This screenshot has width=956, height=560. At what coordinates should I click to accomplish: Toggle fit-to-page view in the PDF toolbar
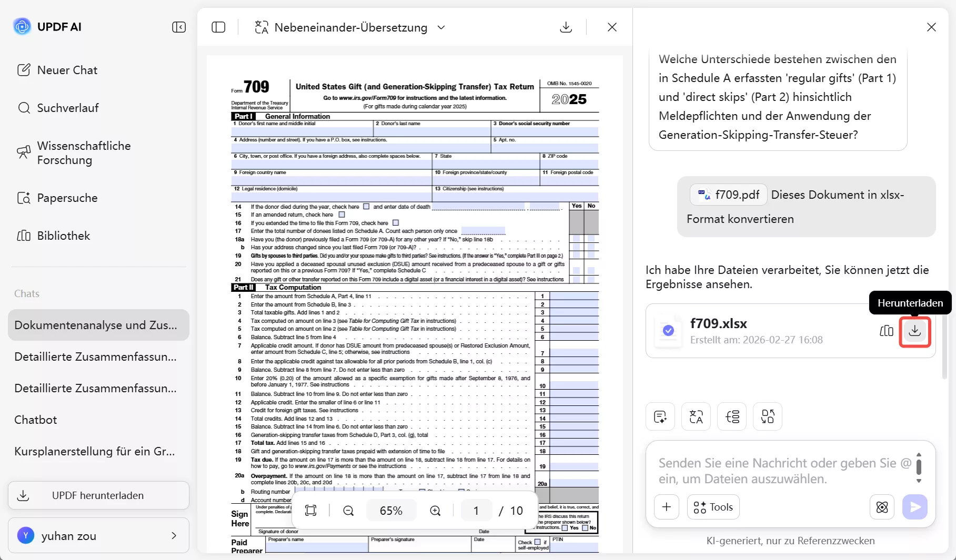tap(310, 510)
